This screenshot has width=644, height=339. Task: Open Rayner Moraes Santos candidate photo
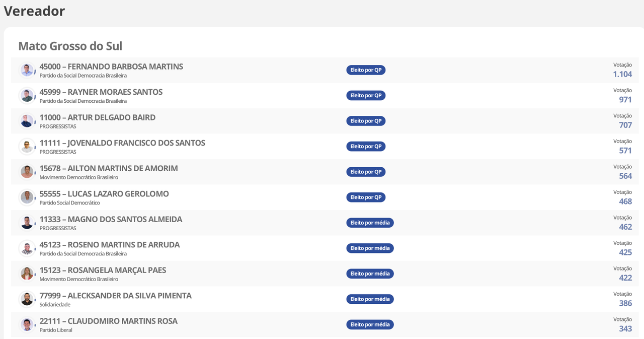click(27, 95)
